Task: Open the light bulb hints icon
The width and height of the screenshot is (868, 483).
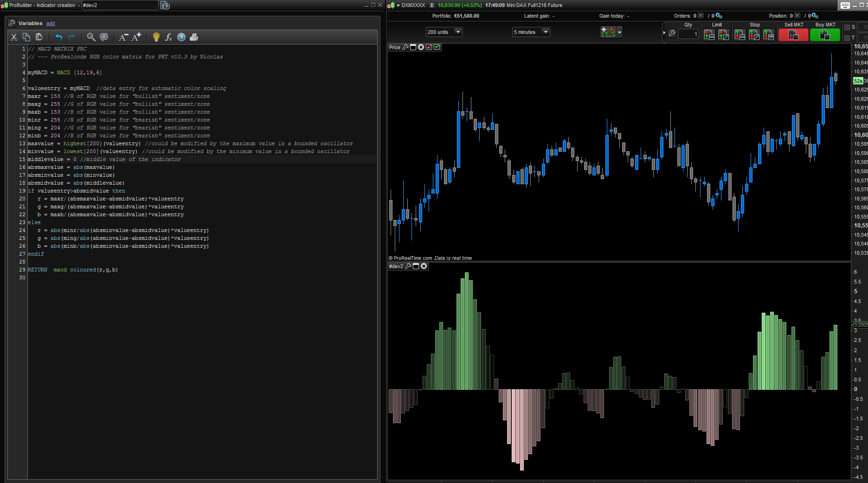Action: pyautogui.click(x=156, y=37)
